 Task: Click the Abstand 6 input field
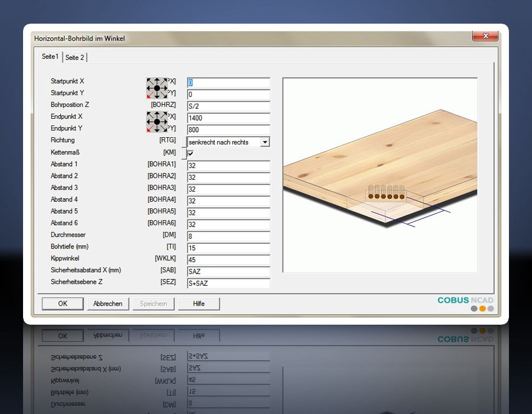click(x=228, y=224)
